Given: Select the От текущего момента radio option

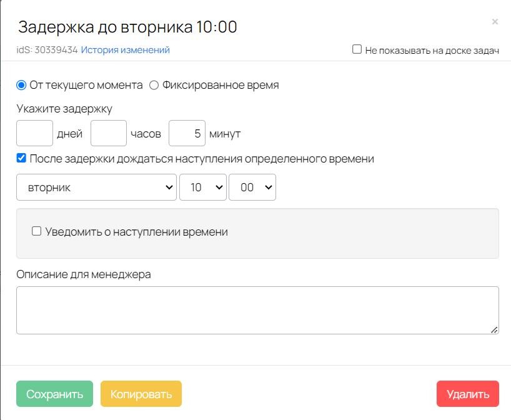Looking at the screenshot, I should (21, 85).
